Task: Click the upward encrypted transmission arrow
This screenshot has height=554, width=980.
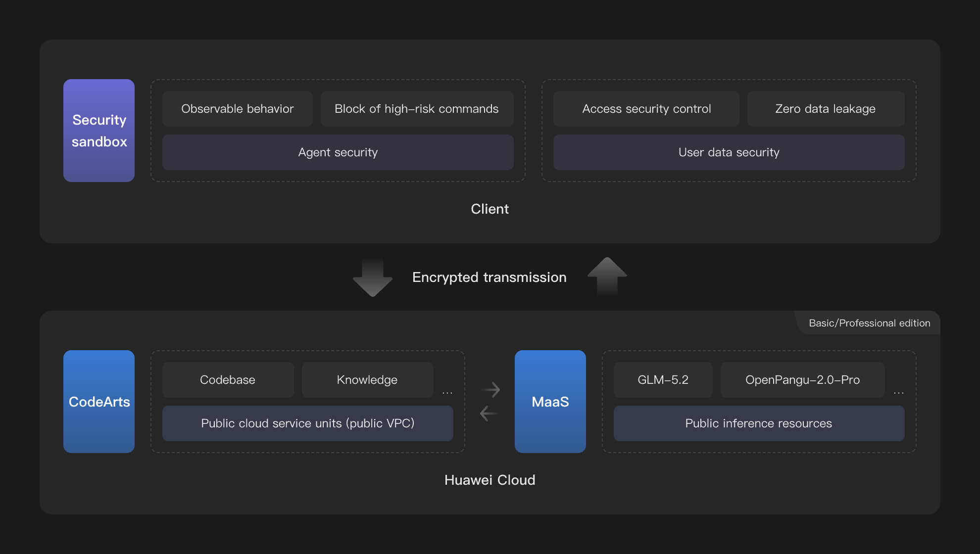Action: 607,276
